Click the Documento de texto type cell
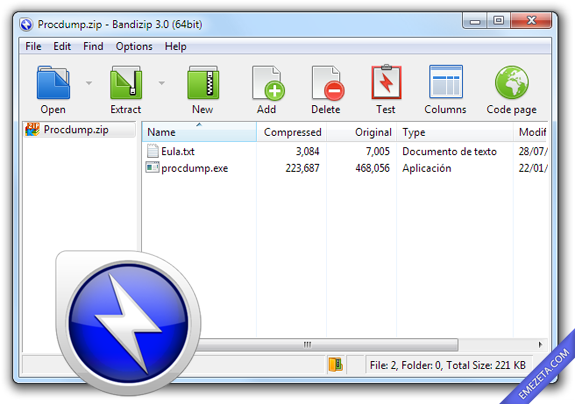The image size is (575, 404). pos(449,151)
